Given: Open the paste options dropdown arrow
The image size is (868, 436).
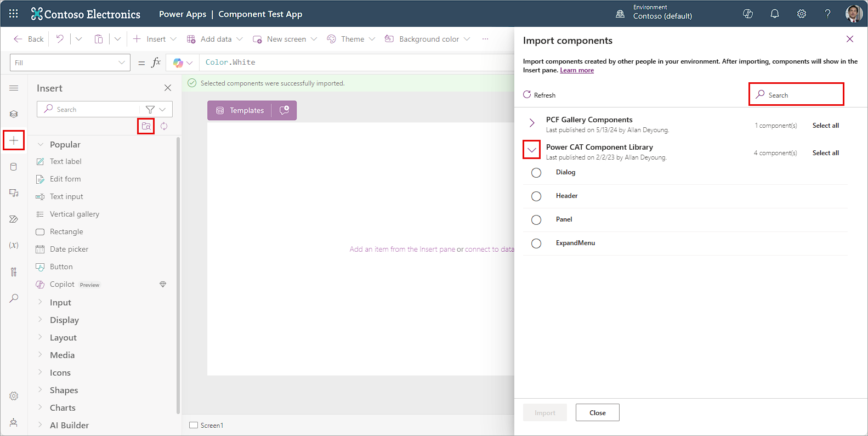Looking at the screenshot, I should tap(117, 39).
